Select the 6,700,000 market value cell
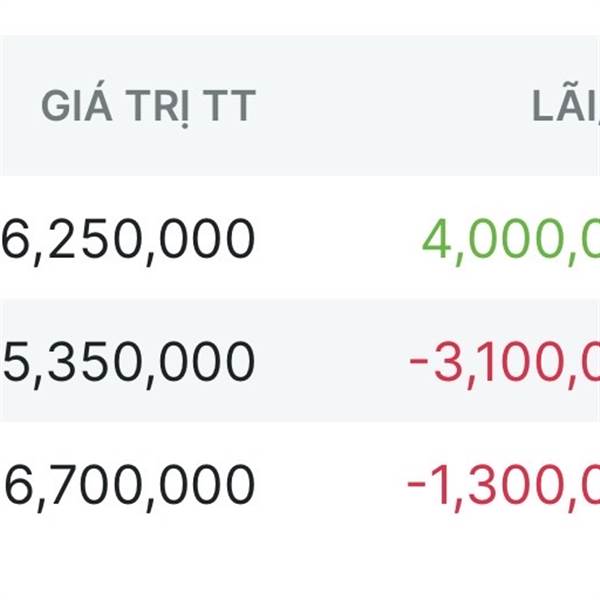 click(130, 485)
